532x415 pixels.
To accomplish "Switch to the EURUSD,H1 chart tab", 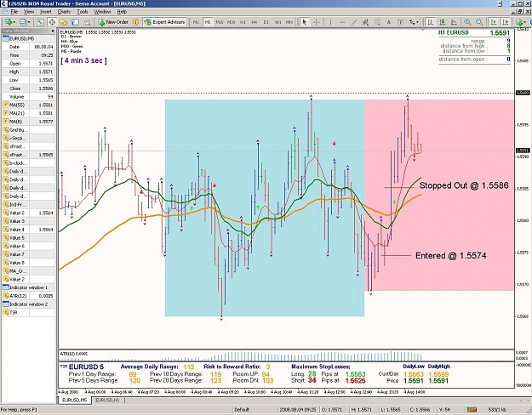I will click(107, 401).
